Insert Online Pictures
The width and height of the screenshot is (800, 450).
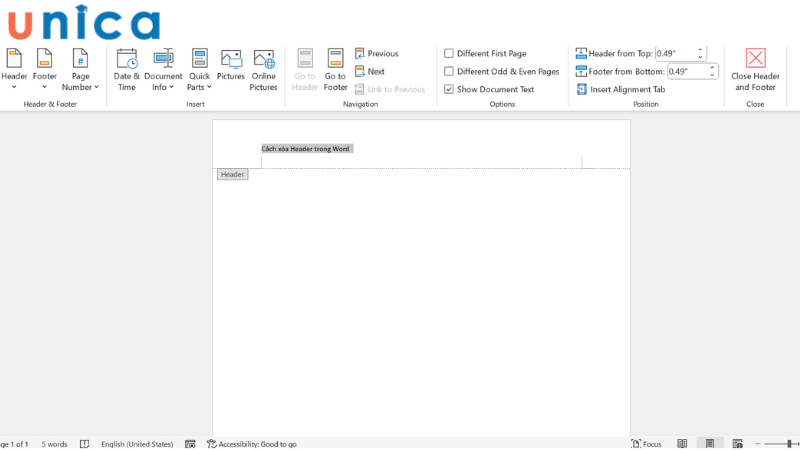point(263,69)
